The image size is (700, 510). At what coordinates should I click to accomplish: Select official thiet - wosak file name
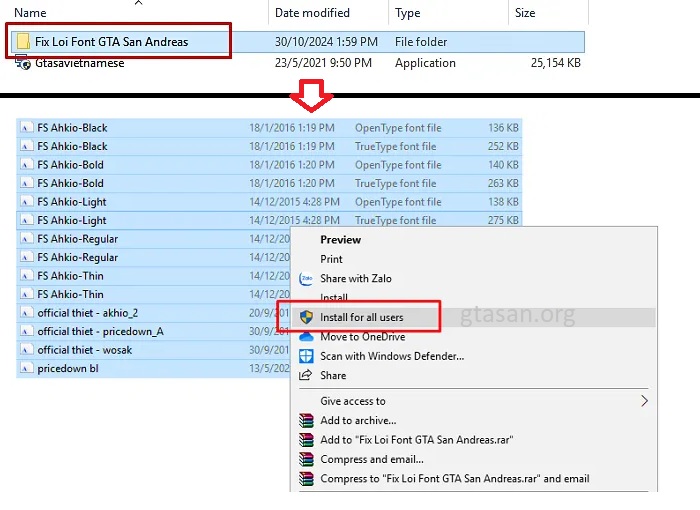coord(85,350)
